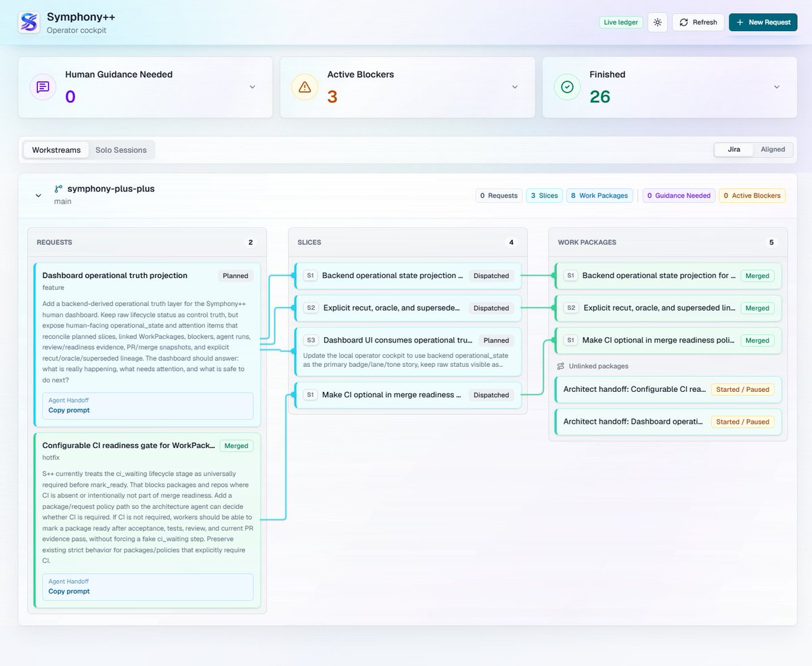Click Dispatched badge on Backend operational slice
The width and height of the screenshot is (812, 666).
click(491, 275)
